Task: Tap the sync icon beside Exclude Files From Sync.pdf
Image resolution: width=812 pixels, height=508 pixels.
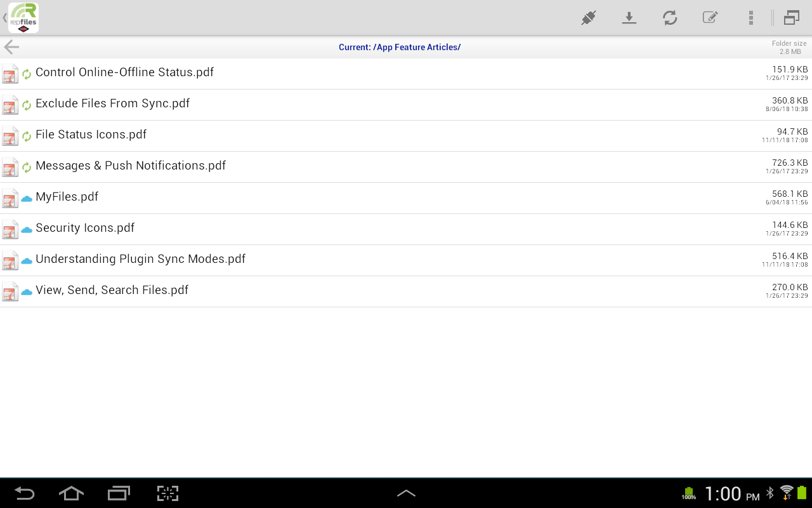Action: coord(27,105)
